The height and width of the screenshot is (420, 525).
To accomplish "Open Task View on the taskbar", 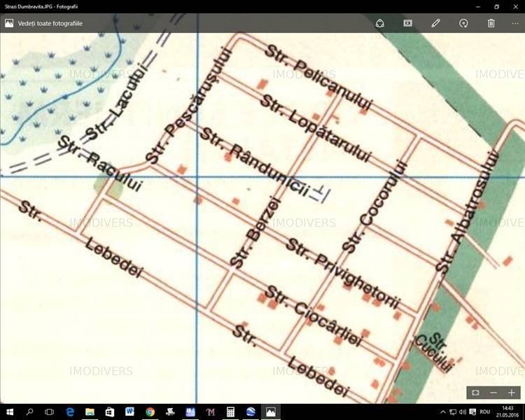I will [x=50, y=412].
